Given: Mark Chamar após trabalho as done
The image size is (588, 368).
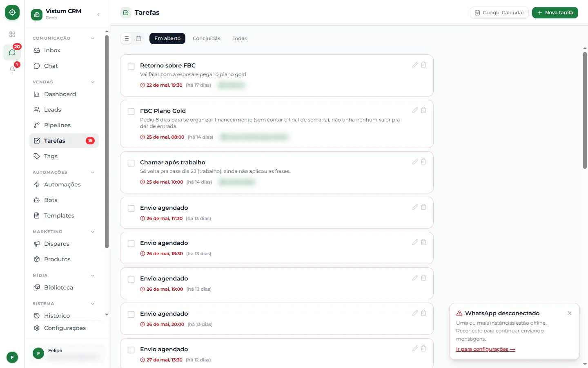Looking at the screenshot, I should (x=131, y=163).
